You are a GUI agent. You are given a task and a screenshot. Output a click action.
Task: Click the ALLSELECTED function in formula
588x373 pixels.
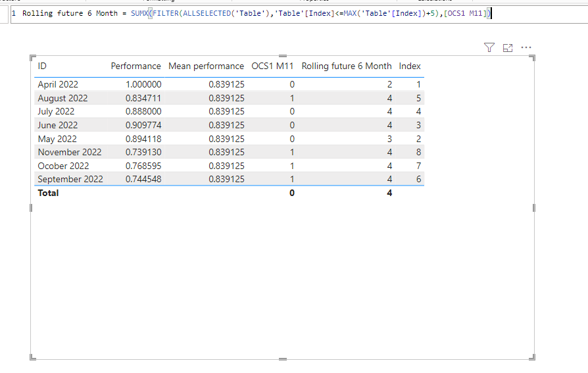[x=207, y=14]
